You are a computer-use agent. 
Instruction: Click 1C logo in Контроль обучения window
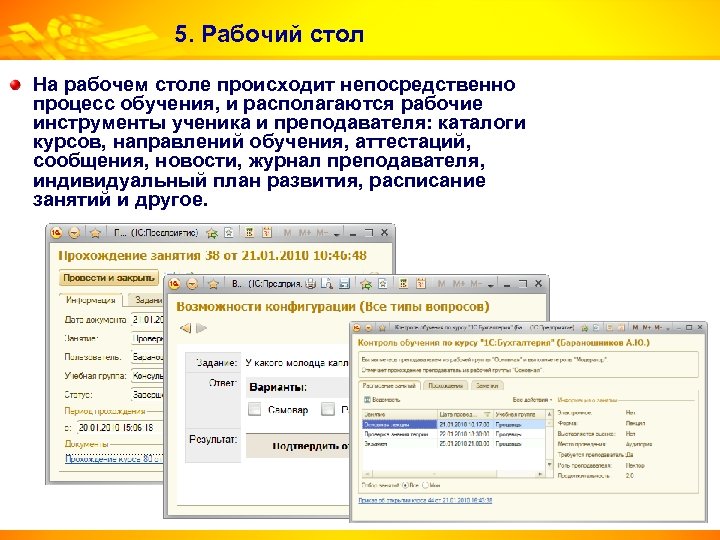(357, 328)
